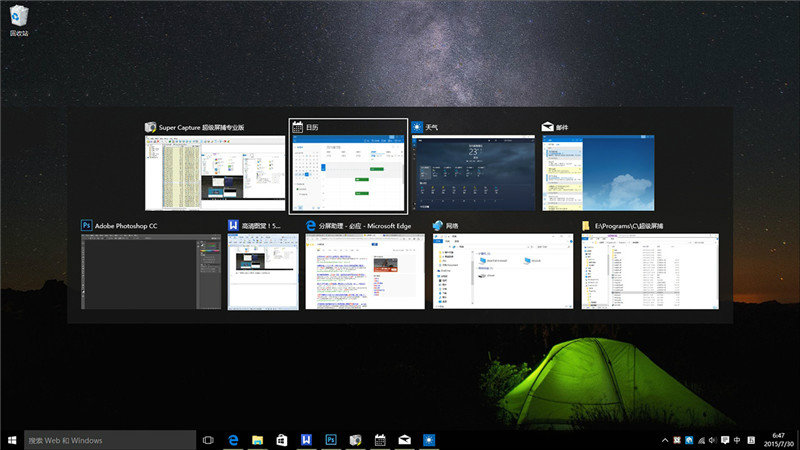Open the Store icon on the taskbar

[282, 440]
